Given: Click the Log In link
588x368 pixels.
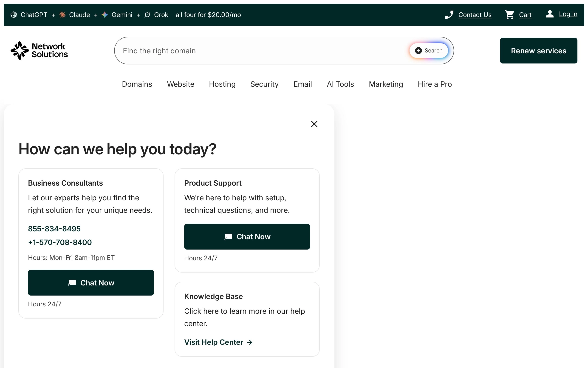Looking at the screenshot, I should click(568, 14).
